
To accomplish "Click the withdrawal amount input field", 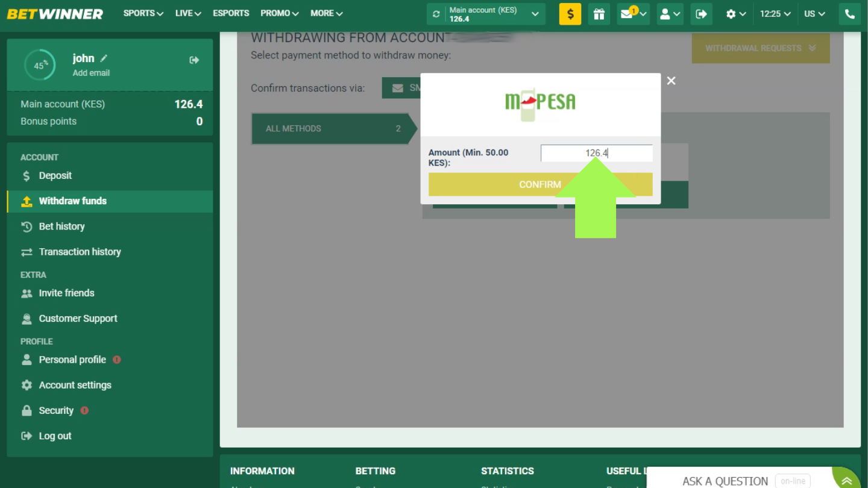I will coord(596,153).
